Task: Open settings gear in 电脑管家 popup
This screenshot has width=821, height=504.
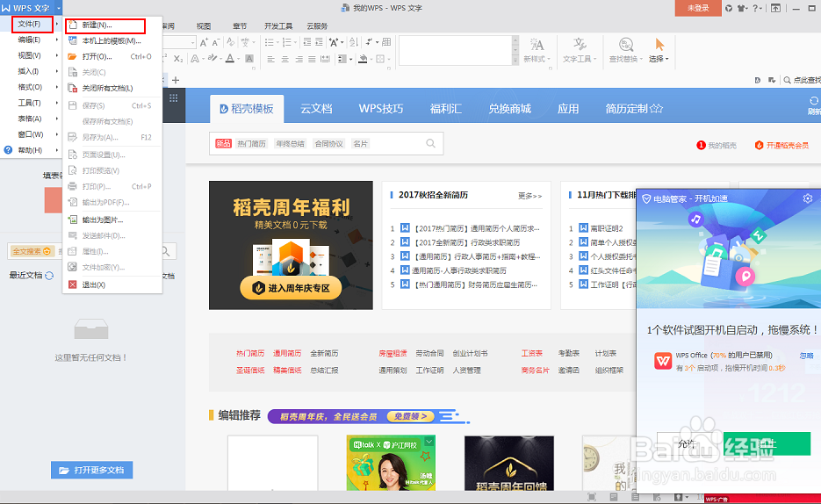Action: click(x=808, y=198)
